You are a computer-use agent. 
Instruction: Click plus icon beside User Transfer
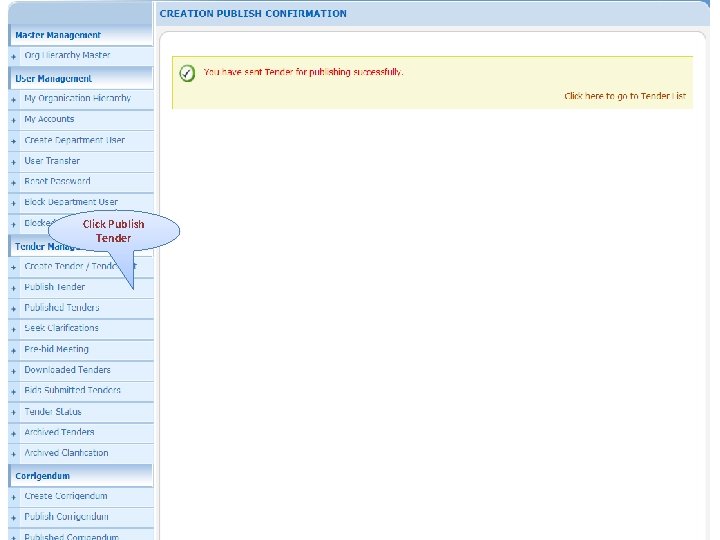click(14, 162)
